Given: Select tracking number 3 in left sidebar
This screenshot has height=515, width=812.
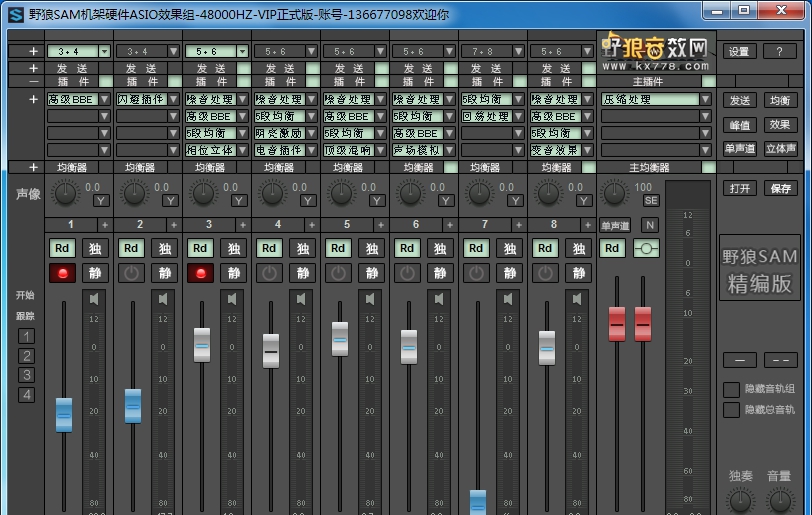Looking at the screenshot, I should 27,375.
